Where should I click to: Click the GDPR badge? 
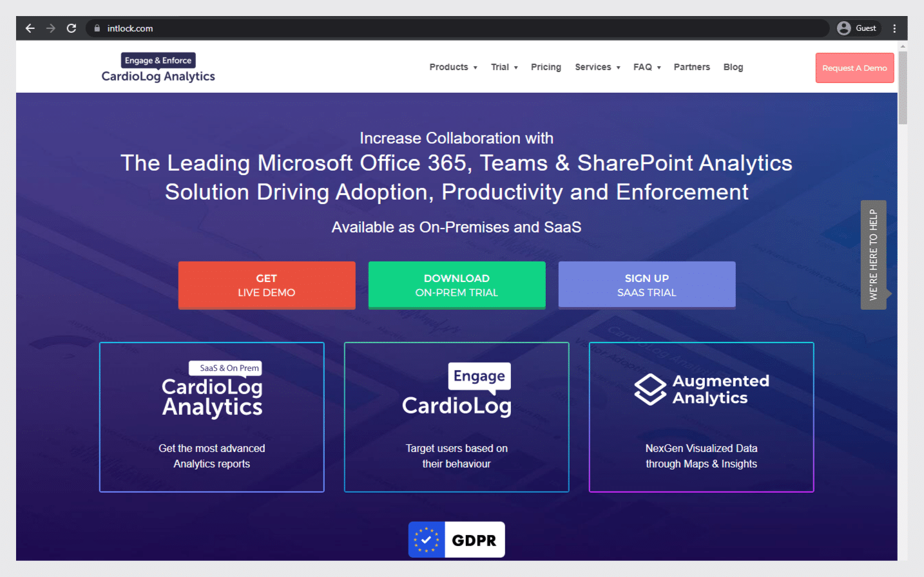click(x=456, y=540)
